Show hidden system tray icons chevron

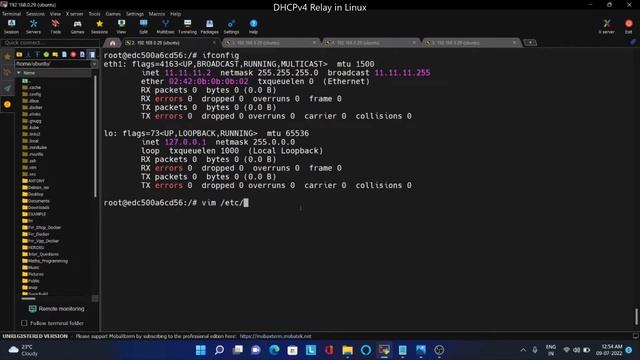coord(523,350)
